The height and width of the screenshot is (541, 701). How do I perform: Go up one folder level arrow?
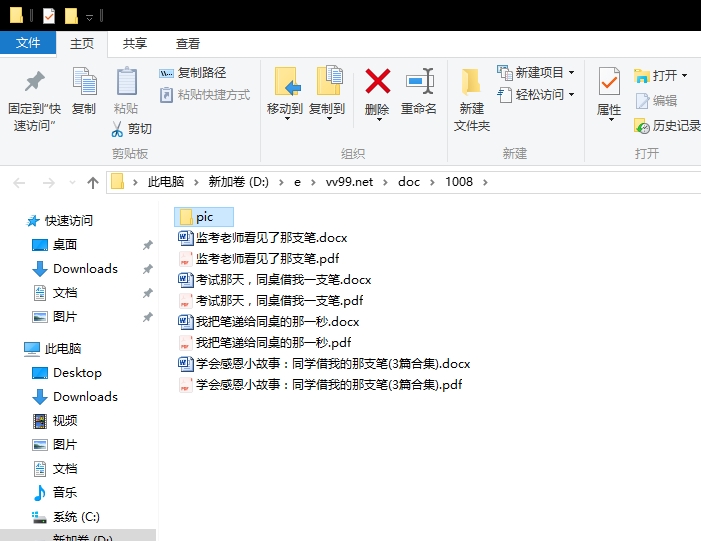point(93,182)
